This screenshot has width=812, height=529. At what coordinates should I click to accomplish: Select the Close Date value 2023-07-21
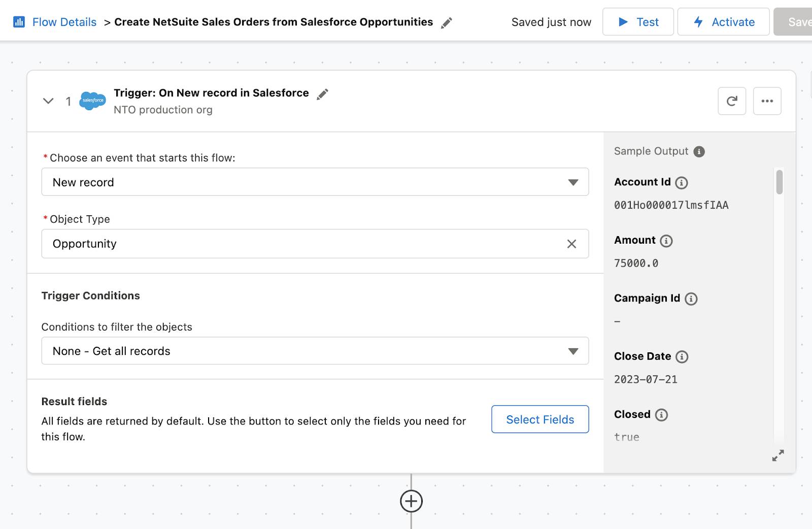pyautogui.click(x=646, y=379)
